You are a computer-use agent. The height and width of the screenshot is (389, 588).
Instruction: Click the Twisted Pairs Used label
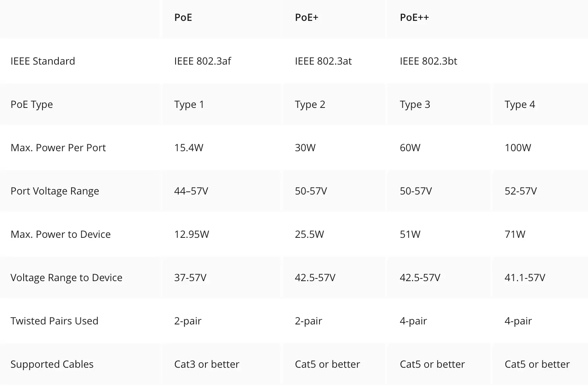point(54,321)
